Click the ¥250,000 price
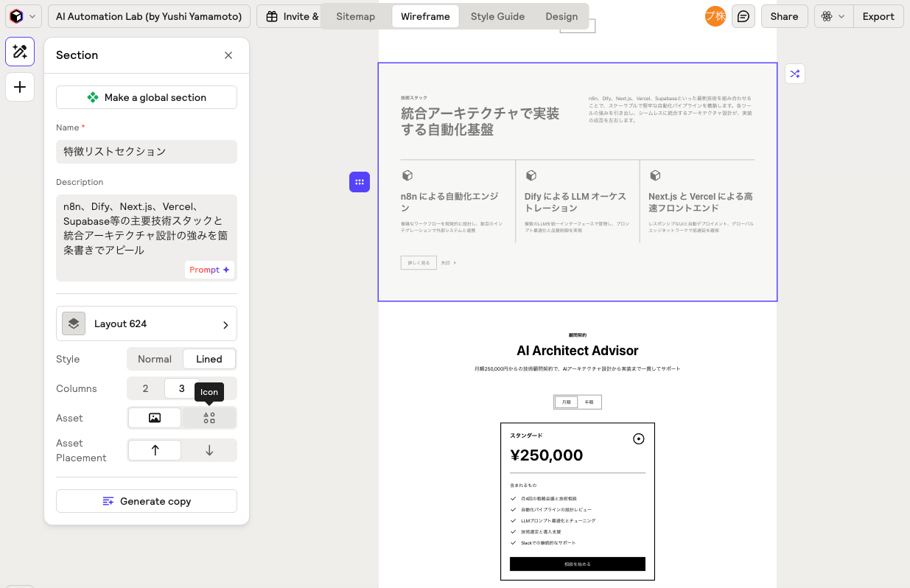Image resolution: width=910 pixels, height=588 pixels. (x=547, y=455)
